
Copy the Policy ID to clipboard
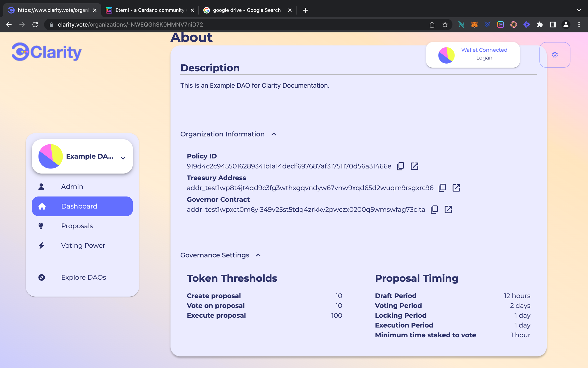[400, 166]
